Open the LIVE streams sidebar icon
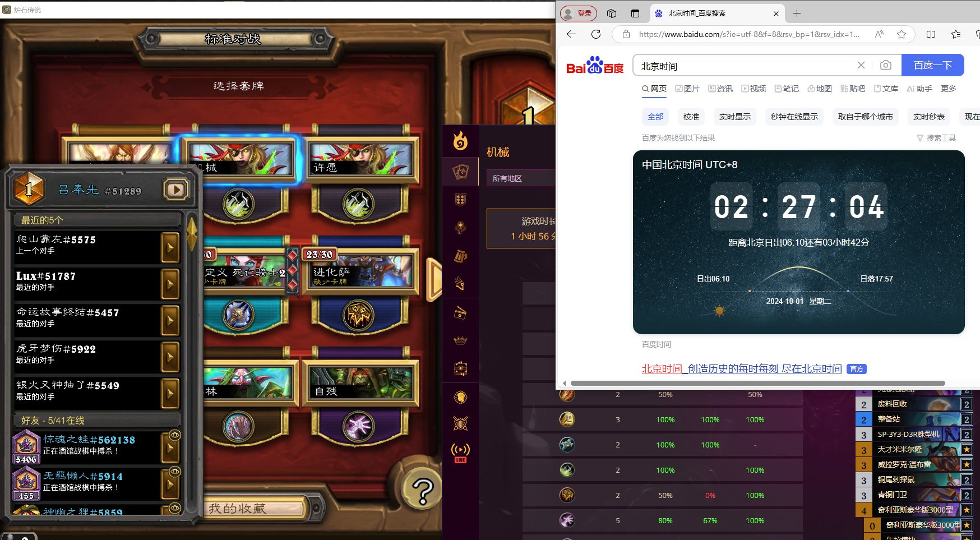This screenshot has height=540, width=980. (460, 453)
